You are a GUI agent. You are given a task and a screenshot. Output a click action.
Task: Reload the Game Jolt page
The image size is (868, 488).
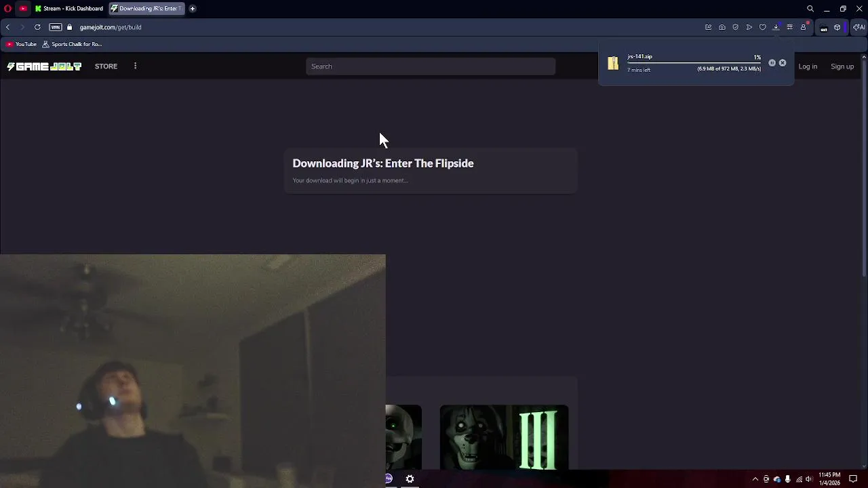pos(37,27)
